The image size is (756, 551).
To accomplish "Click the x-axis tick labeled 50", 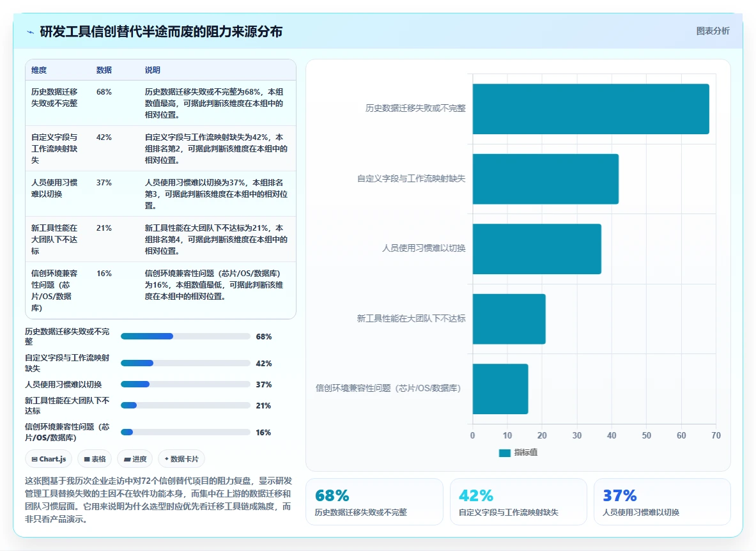I will click(647, 435).
